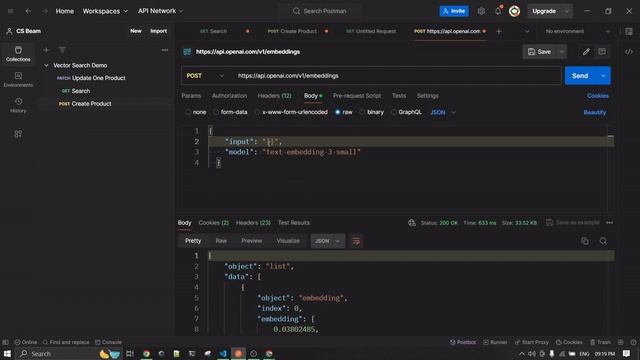This screenshot has height=360, width=640.
Task: Open Postman settings gear icon
Action: click(x=481, y=11)
